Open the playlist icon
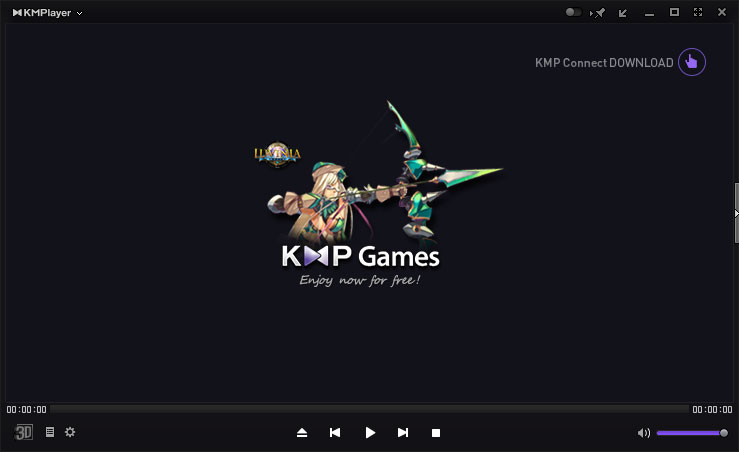Image resolution: width=739 pixels, height=452 pixels. [x=50, y=432]
